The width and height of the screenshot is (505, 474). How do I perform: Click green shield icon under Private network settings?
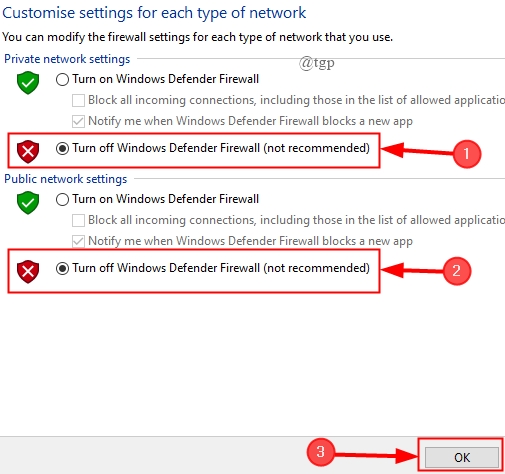tap(28, 82)
